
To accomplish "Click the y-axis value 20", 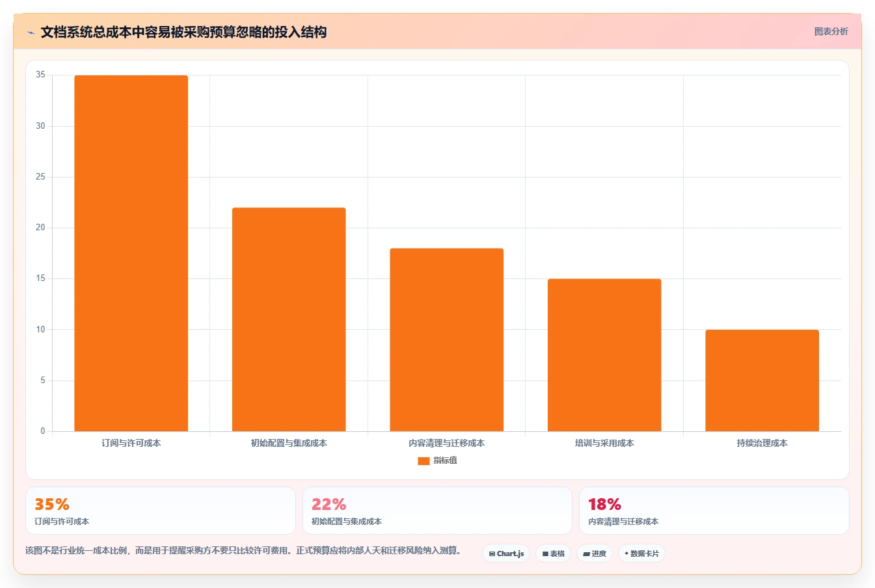I will point(41,228).
